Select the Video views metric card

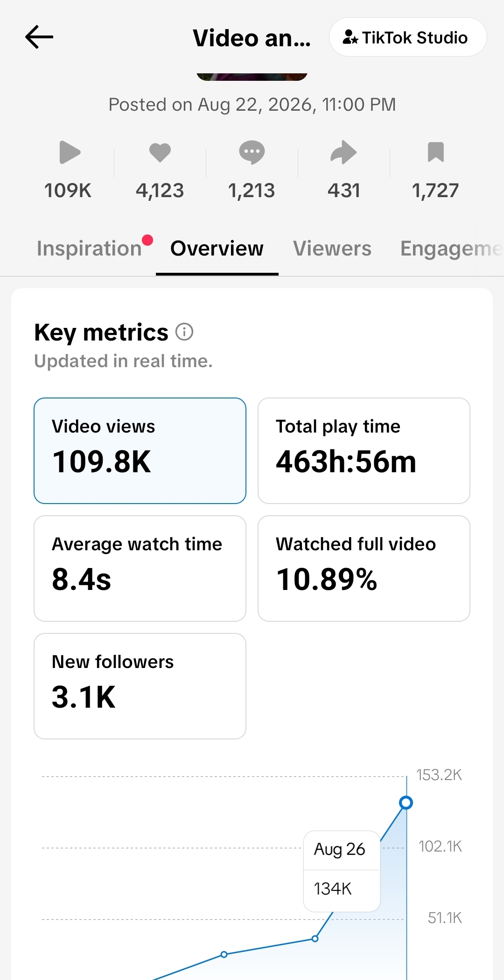click(140, 451)
